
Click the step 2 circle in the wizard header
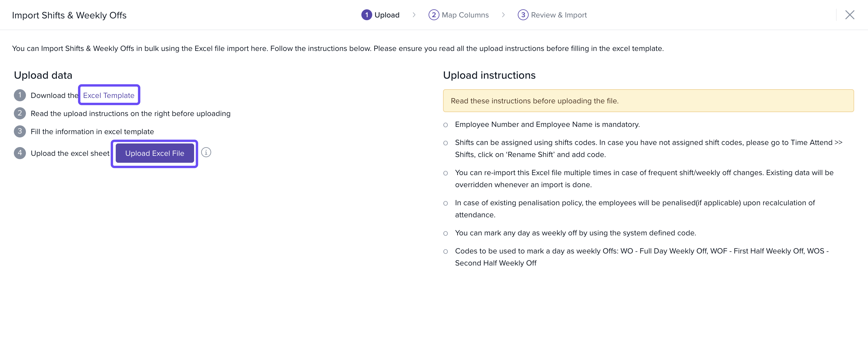coord(433,15)
